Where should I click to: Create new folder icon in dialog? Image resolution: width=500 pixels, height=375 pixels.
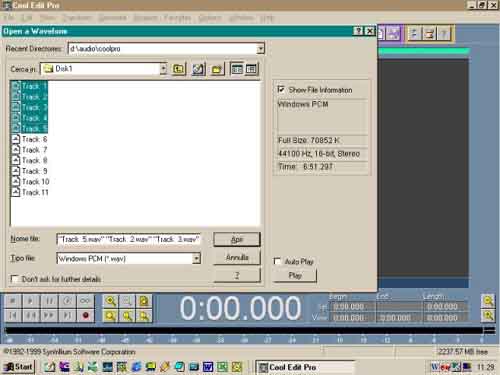pos(217,69)
